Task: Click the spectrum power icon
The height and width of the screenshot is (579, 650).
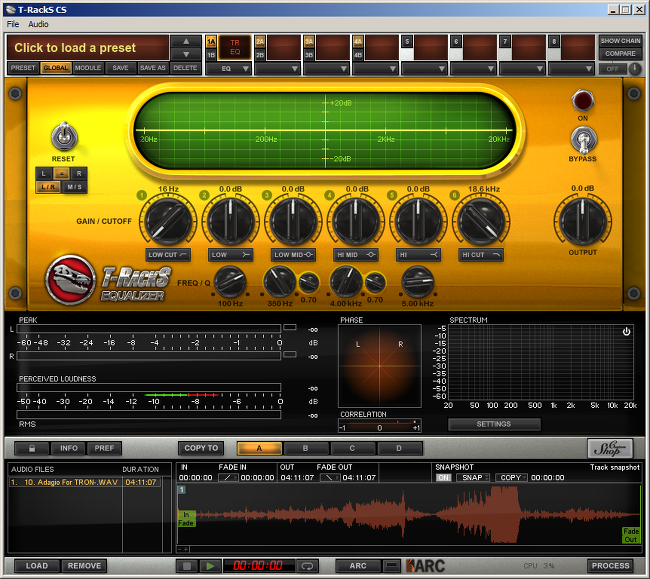Action: (626, 331)
